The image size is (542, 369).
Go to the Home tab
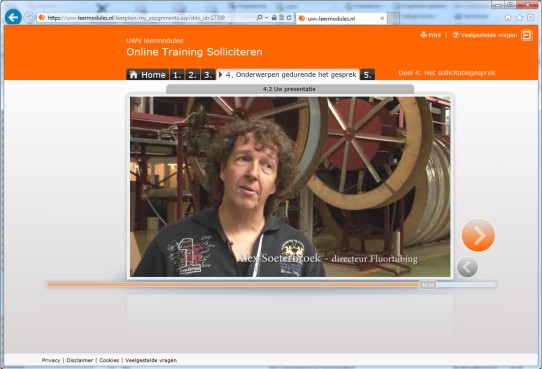(148, 75)
